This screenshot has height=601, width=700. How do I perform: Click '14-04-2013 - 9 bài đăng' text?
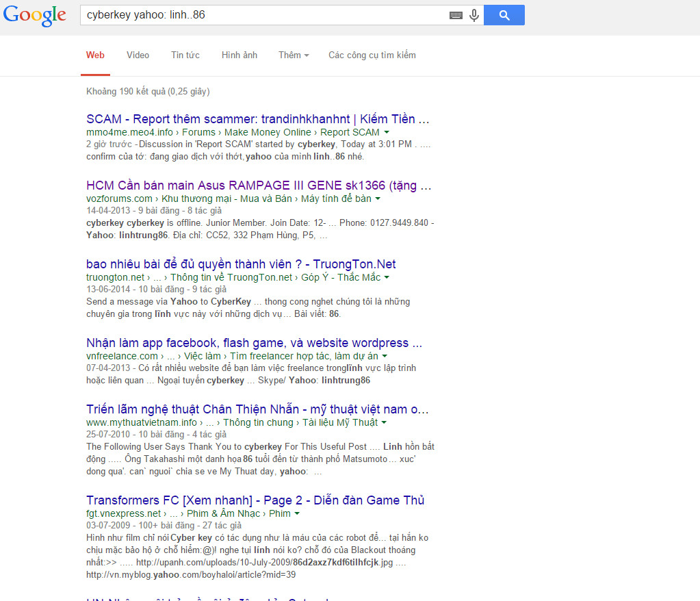click(133, 211)
